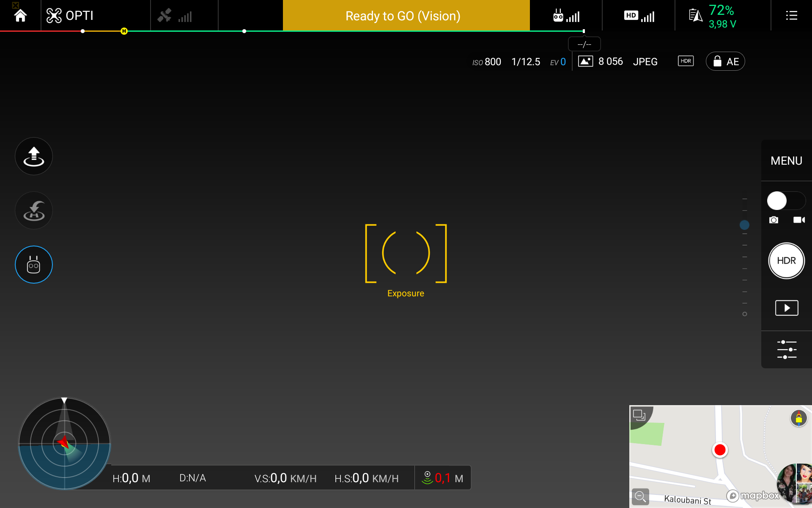This screenshot has height=508, width=812.
Task: Tap Kaloubani St label on map
Action: 688,500
